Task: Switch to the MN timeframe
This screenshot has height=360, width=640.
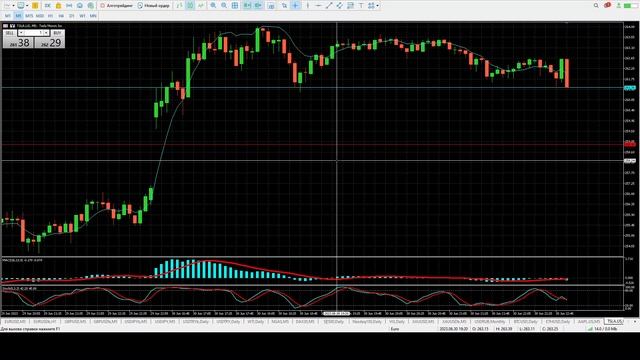Action: tap(93, 16)
